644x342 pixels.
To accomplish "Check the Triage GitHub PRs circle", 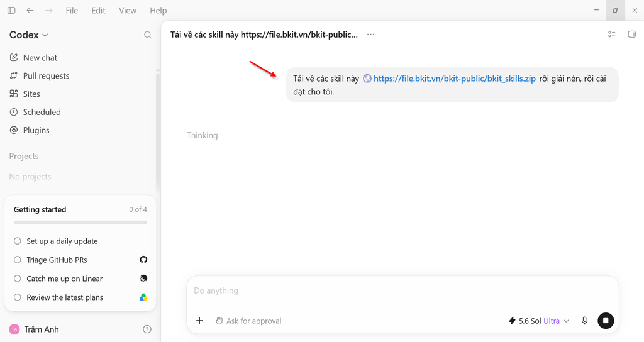I will [x=17, y=260].
